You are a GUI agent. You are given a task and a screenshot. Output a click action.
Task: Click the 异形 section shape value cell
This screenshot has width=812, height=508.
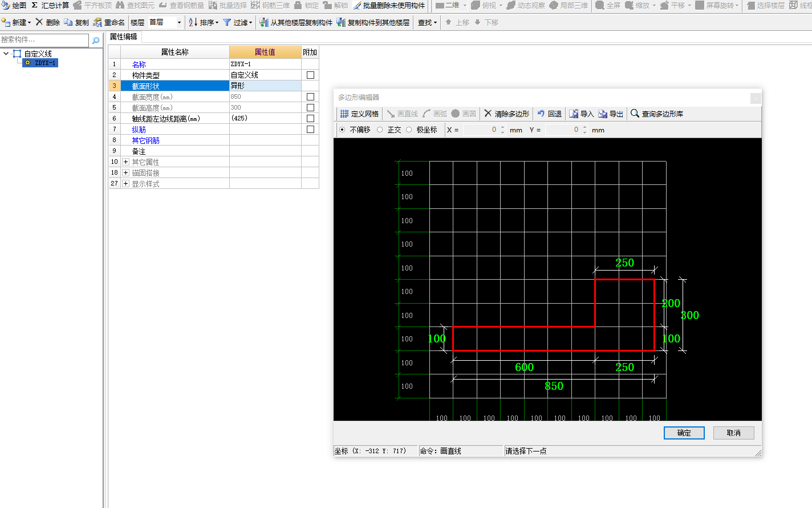pyautogui.click(x=265, y=86)
